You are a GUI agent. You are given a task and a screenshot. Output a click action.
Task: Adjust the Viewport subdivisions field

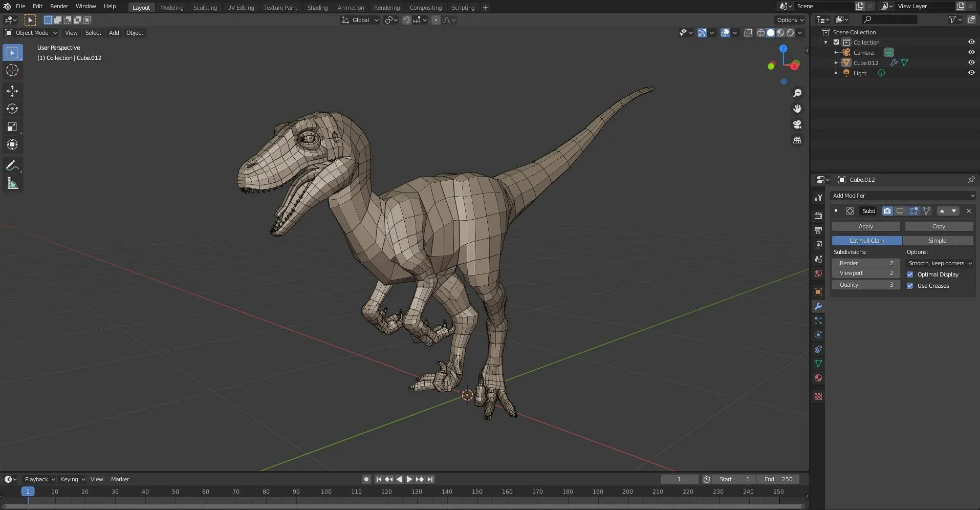865,273
